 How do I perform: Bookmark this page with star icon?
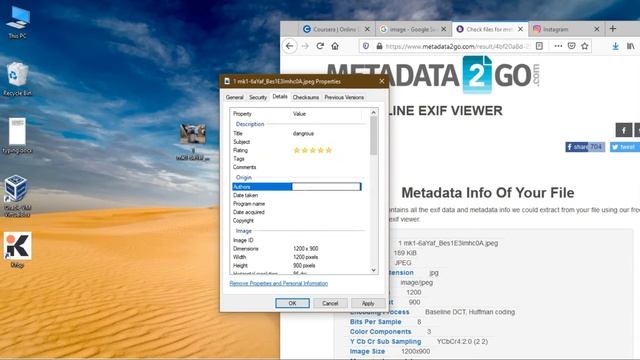click(x=585, y=46)
